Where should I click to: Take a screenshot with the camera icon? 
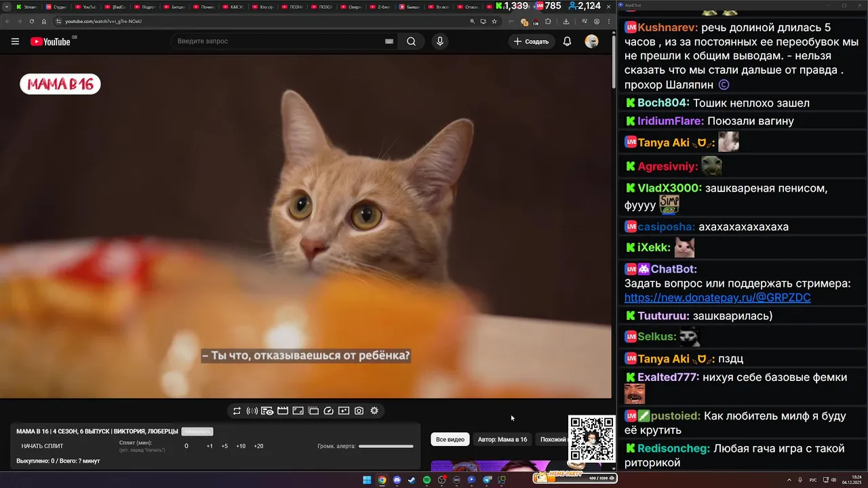click(359, 411)
